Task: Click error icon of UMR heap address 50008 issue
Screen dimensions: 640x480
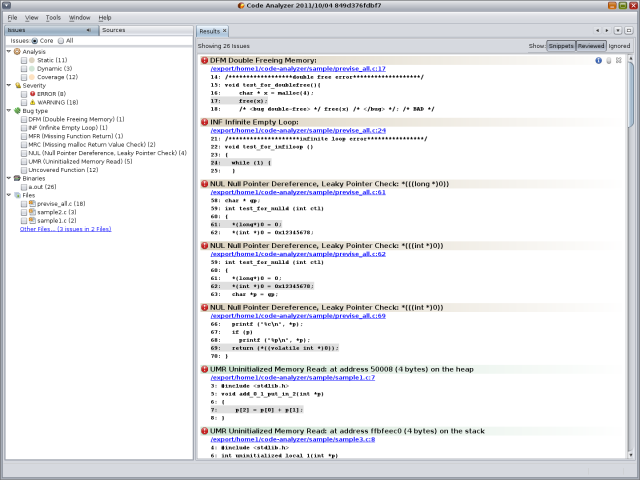Action: coord(204,369)
